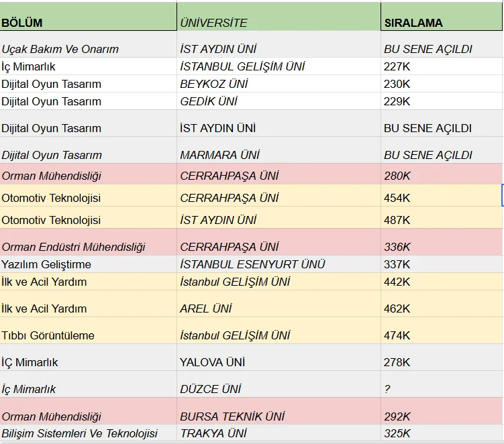Select the BURSA TEKNİK ÜNİ cell
The height and width of the screenshot is (444, 504).
click(x=279, y=411)
